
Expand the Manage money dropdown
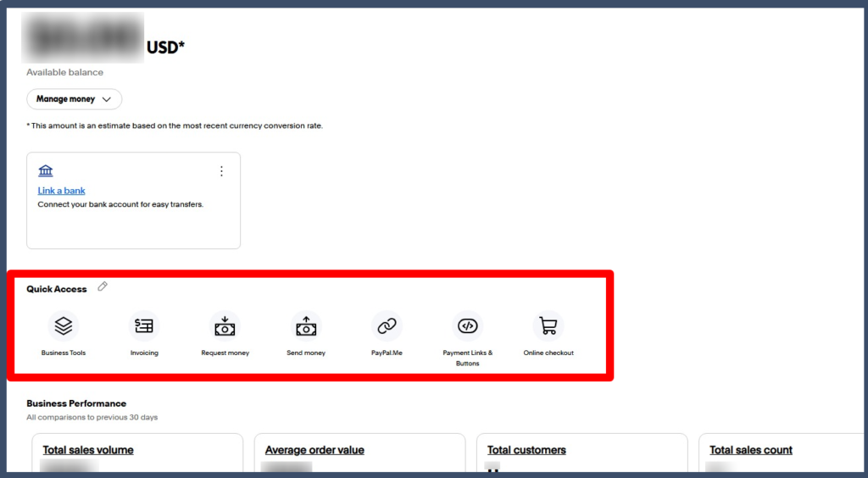coord(75,99)
